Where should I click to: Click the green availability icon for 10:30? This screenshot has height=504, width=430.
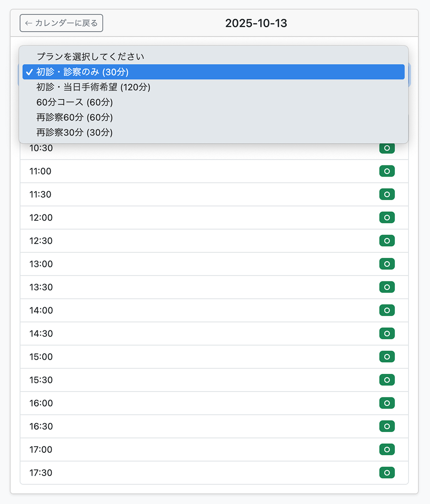pos(387,148)
